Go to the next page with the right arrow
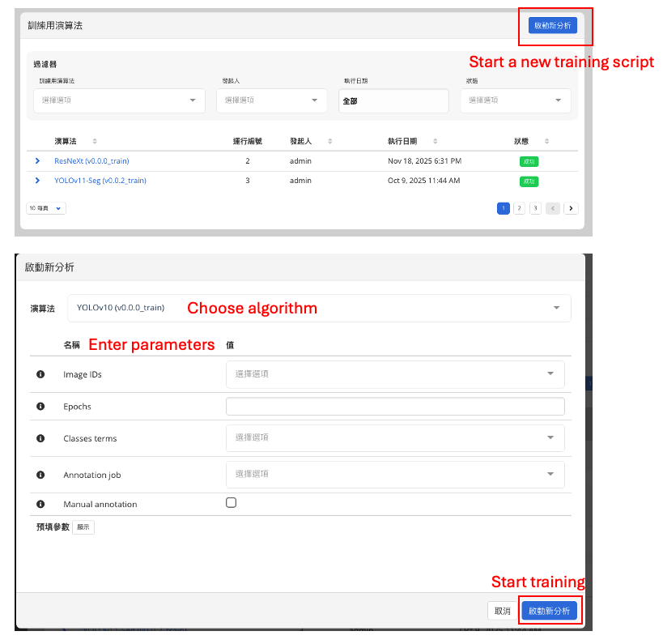The height and width of the screenshot is (644, 663). click(571, 208)
